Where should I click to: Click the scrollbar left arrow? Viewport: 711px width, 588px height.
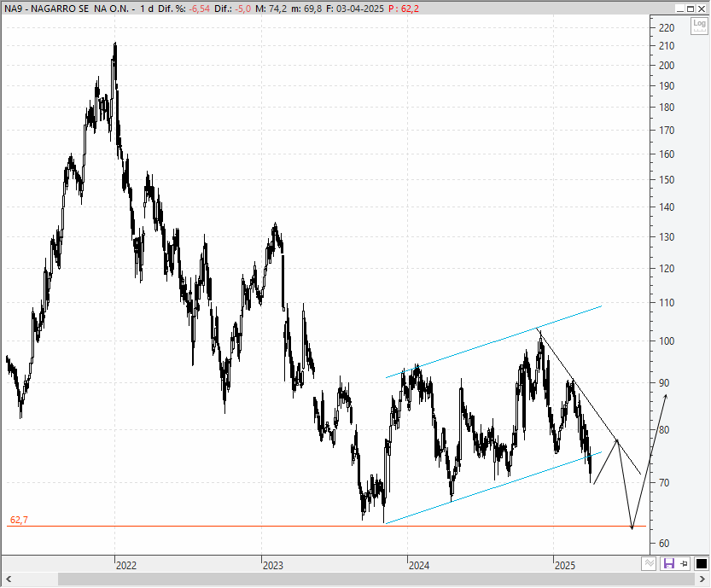(9, 579)
